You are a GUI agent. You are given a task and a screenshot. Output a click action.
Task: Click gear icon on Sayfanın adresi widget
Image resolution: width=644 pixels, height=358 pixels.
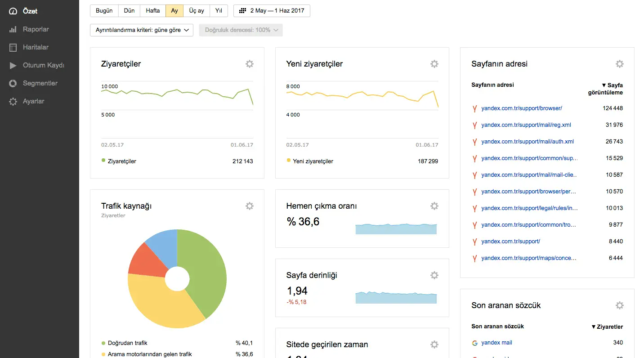619,64
